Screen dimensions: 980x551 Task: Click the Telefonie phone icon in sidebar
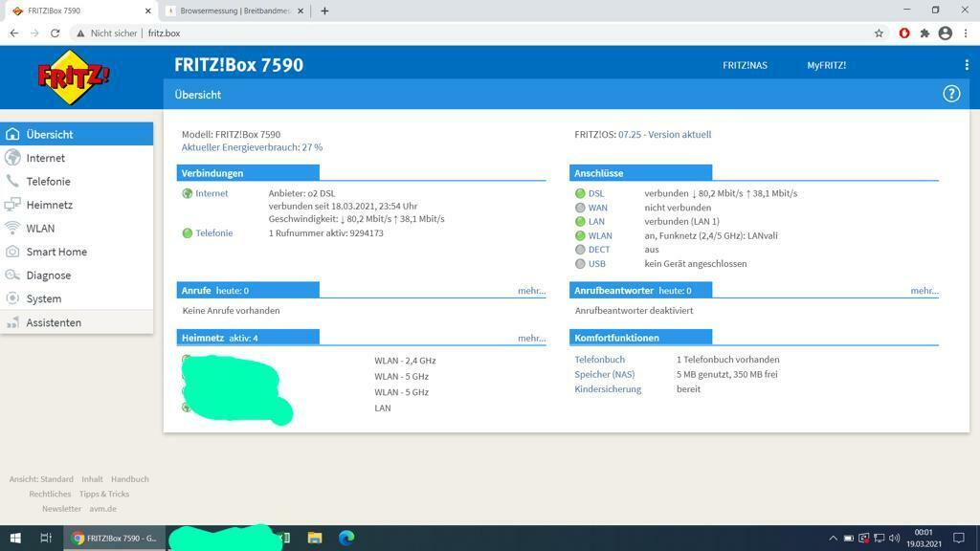click(x=12, y=181)
